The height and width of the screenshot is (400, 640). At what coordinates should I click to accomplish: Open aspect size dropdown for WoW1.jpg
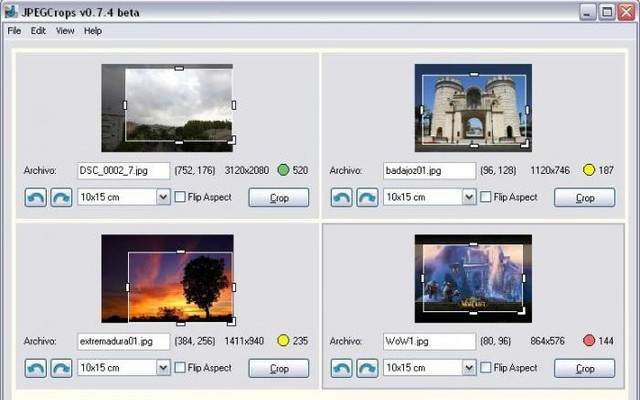point(469,368)
